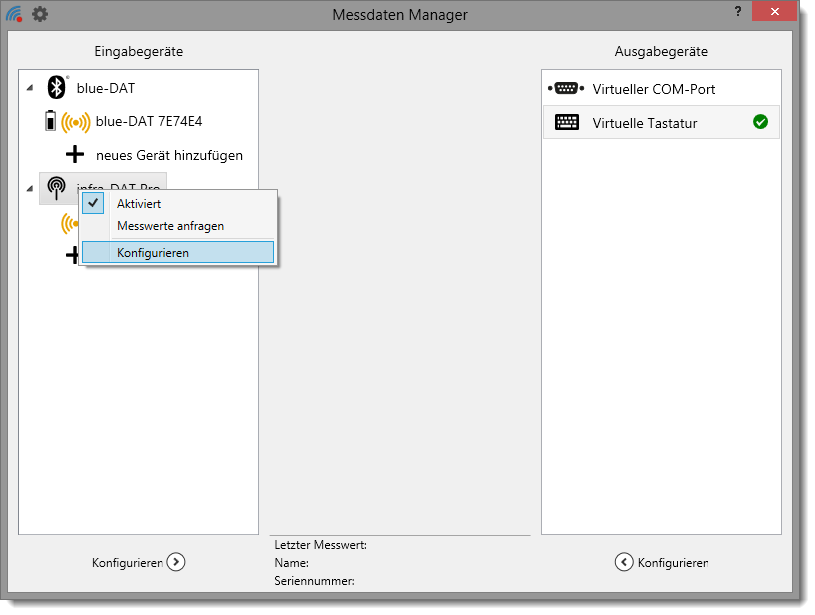815x615 pixels.
Task: Toggle the Aktiviert checkmark in context menu
Action: [94, 203]
